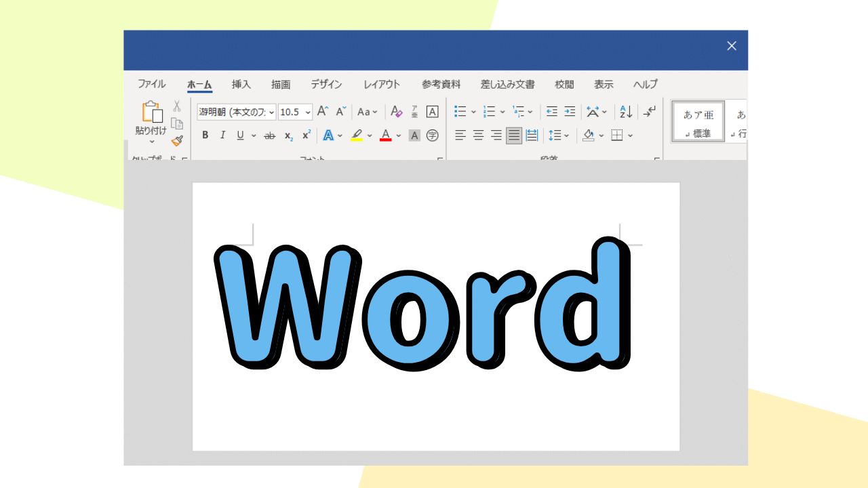Select the 標準 style
Image resolution: width=868 pixels, height=488 pixels.
(x=698, y=122)
